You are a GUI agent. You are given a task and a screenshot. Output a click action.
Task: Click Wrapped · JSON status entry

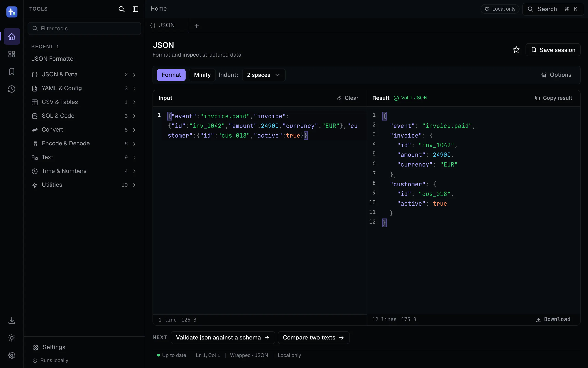point(249,355)
